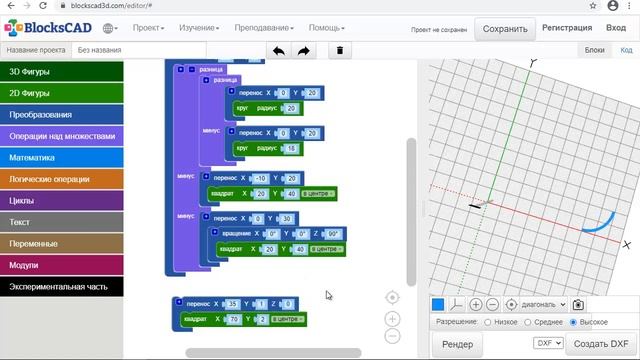Open в центре dropdown under вращение block
Viewport: 640px width, 360px height.
coord(327,249)
